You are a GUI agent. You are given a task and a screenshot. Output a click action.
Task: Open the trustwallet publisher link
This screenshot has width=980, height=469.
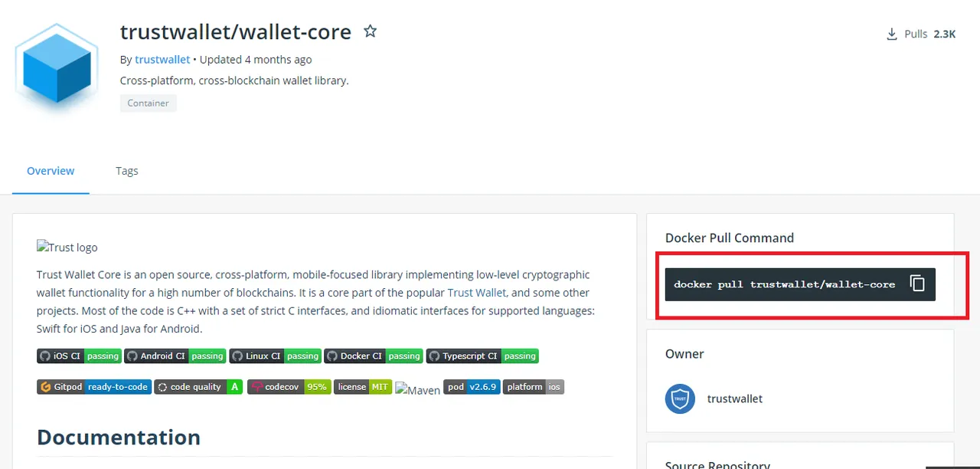(162, 59)
